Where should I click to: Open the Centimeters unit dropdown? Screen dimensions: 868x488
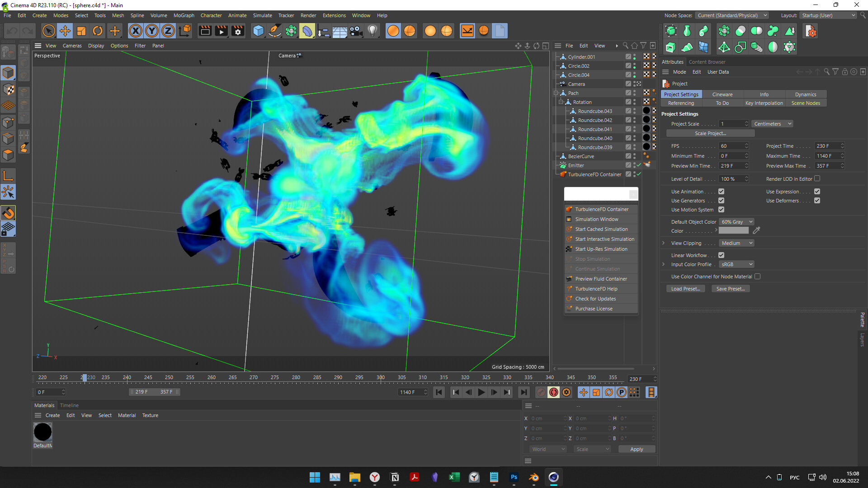tap(772, 124)
